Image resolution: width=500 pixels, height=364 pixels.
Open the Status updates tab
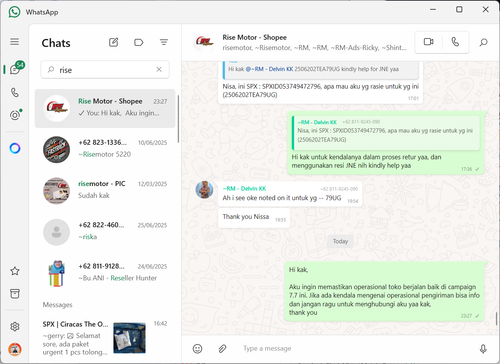[x=15, y=115]
